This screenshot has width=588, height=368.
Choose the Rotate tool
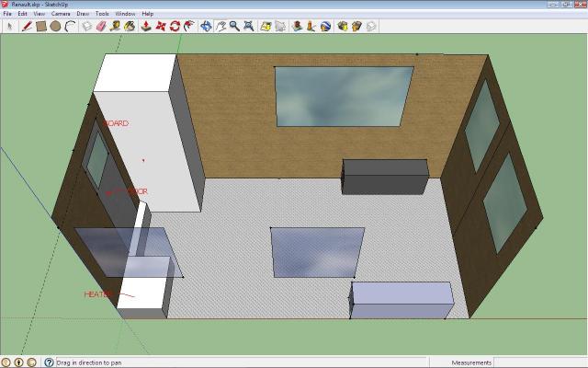[175, 26]
